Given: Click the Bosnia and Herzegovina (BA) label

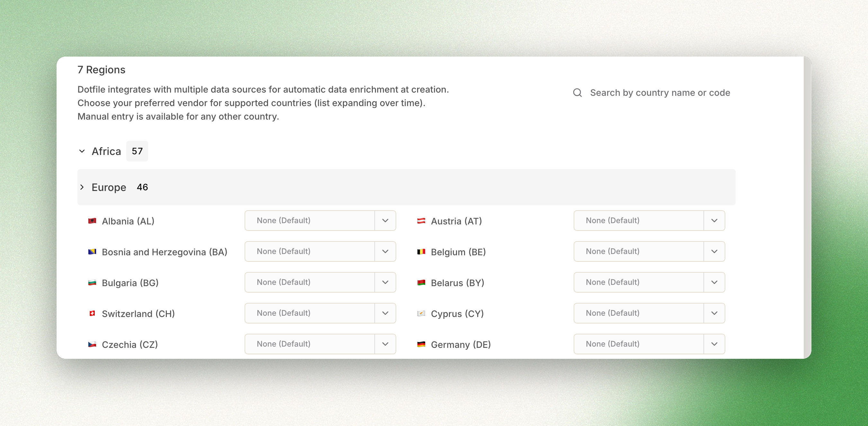Looking at the screenshot, I should [165, 252].
